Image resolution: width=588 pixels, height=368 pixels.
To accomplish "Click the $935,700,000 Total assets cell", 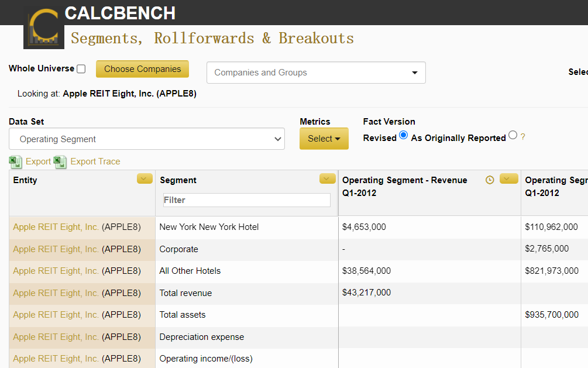I will coord(552,315).
